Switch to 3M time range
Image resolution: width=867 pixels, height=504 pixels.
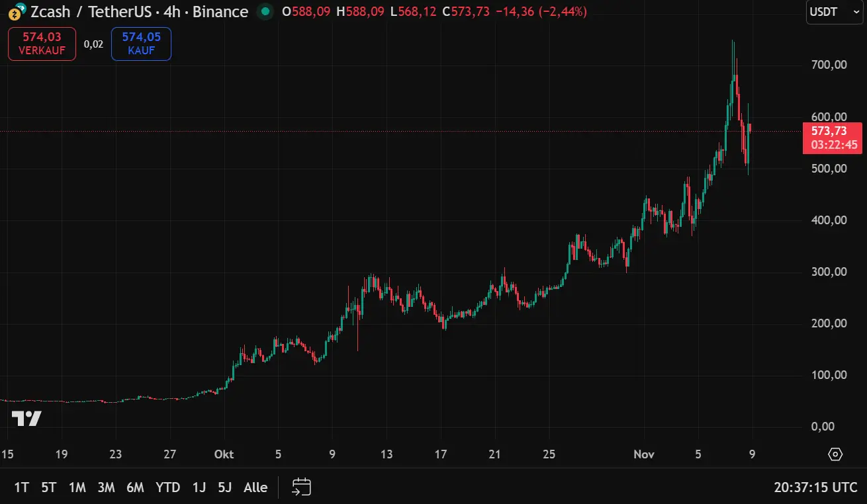106,487
